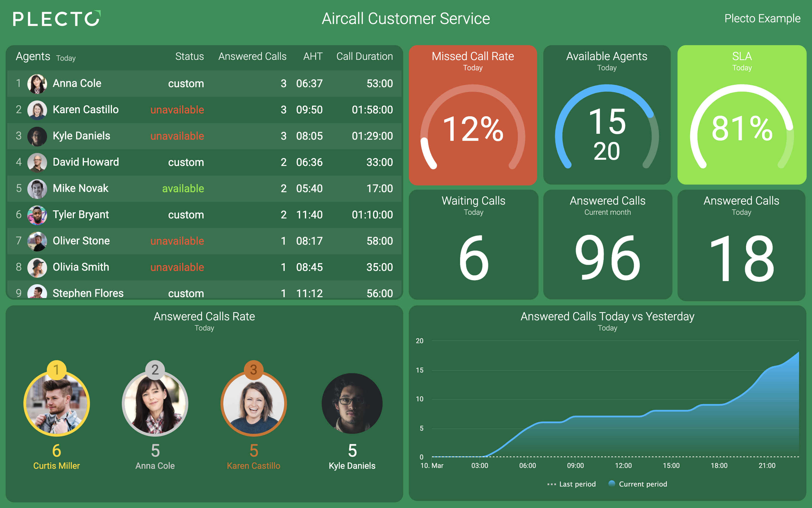This screenshot has width=812, height=508.
Task: Click the Curtis Miller name under leaderboard
Action: click(56, 466)
